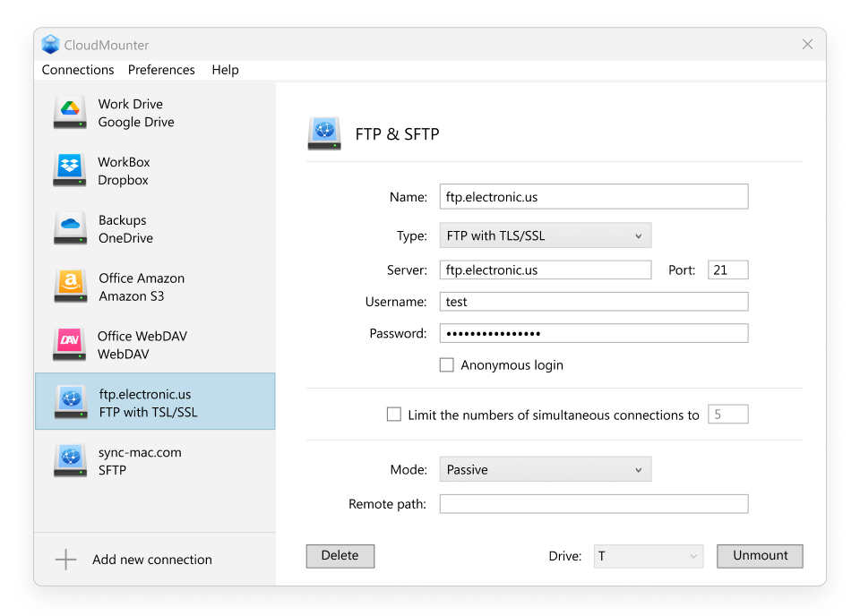Click the Unmount button

[x=760, y=556]
